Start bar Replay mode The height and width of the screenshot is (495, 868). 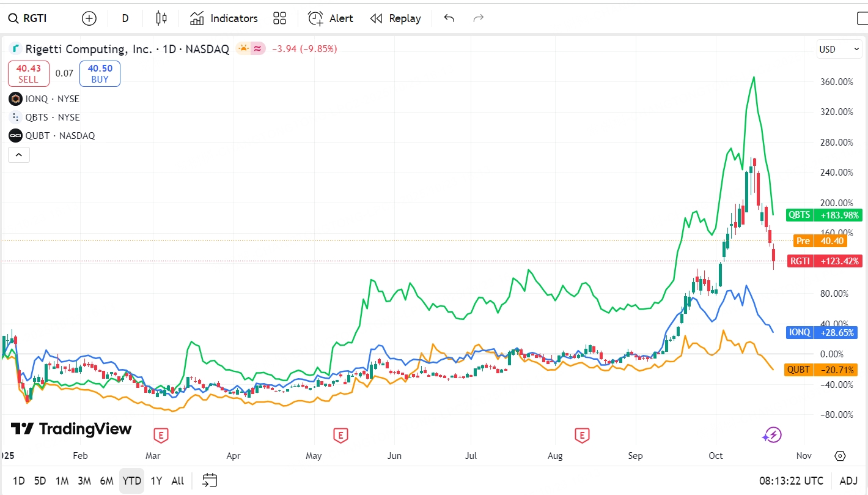tap(395, 18)
